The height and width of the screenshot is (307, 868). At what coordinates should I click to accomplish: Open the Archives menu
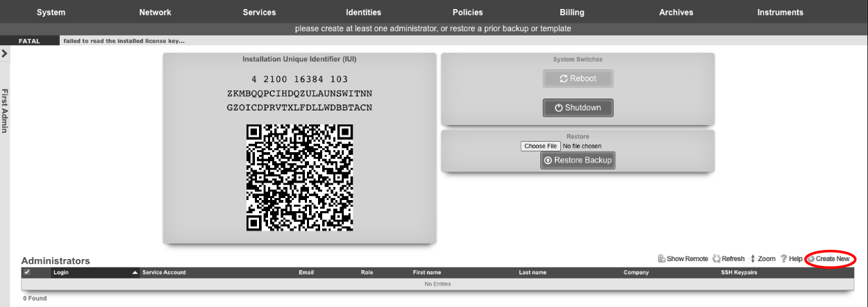[x=676, y=12]
